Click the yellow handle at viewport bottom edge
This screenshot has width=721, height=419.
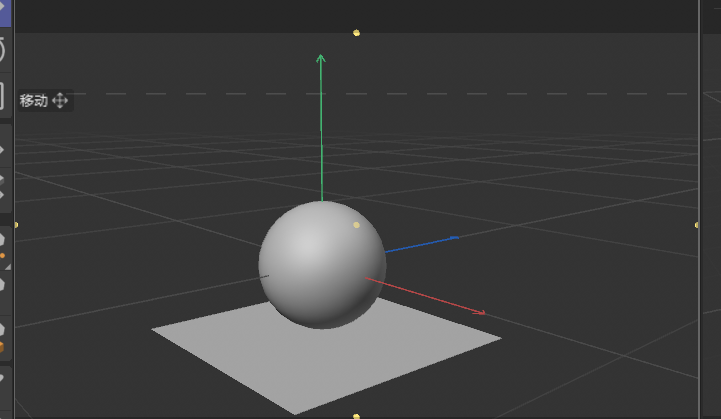point(356,415)
